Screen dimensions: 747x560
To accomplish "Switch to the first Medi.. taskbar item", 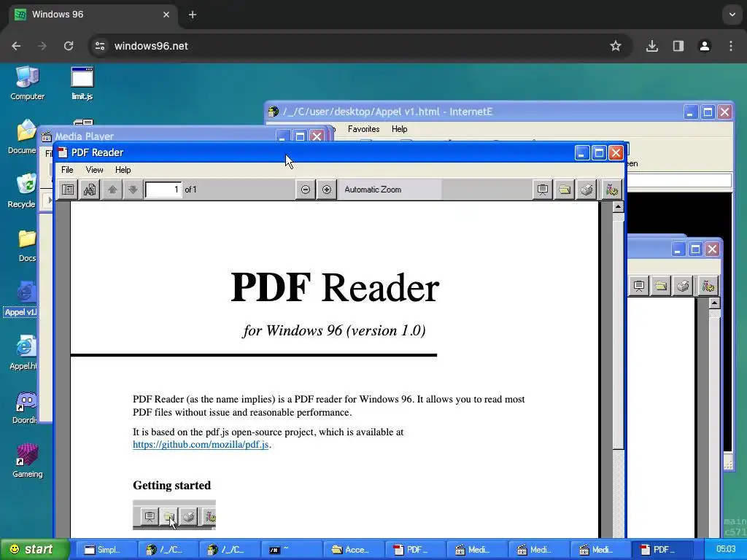I will tap(476, 550).
